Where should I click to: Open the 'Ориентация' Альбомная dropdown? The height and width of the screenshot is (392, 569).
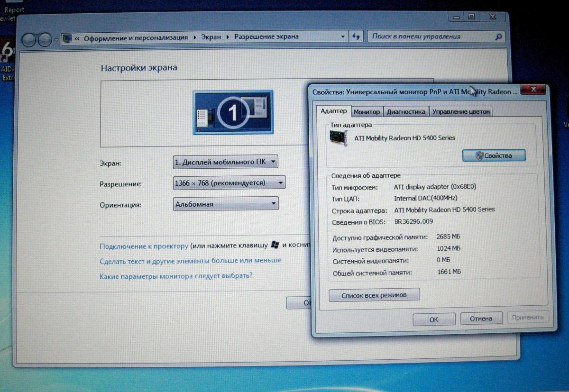pyautogui.click(x=226, y=204)
